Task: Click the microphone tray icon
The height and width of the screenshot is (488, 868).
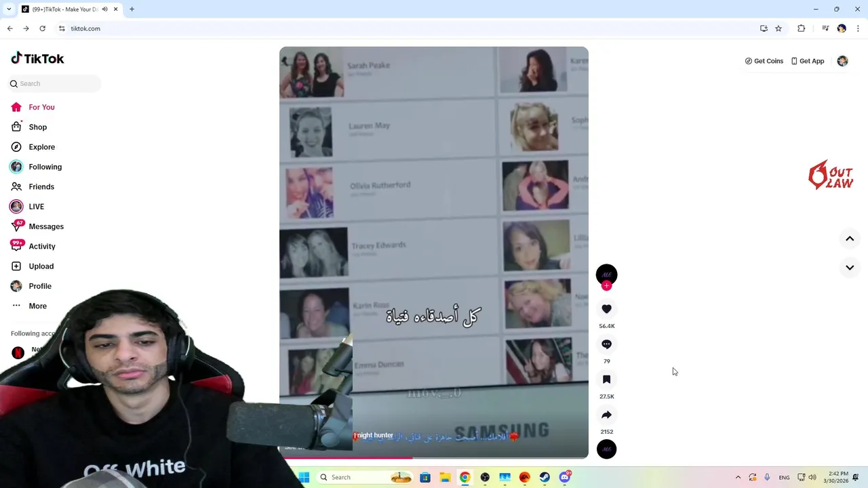Action: tap(767, 477)
